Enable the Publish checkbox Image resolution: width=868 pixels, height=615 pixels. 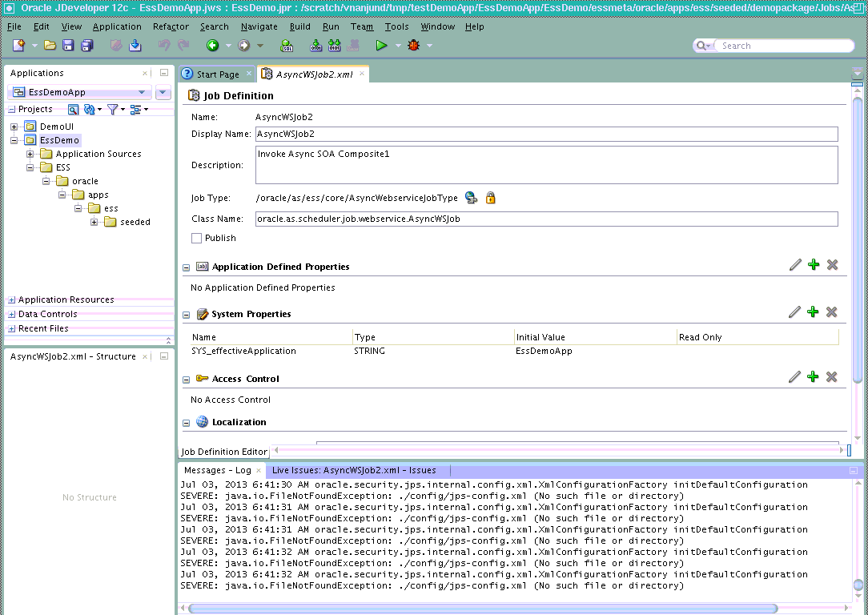point(196,238)
